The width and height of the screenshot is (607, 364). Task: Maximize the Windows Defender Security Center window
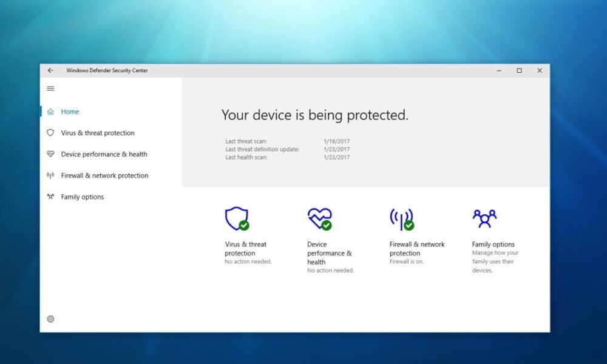click(519, 70)
